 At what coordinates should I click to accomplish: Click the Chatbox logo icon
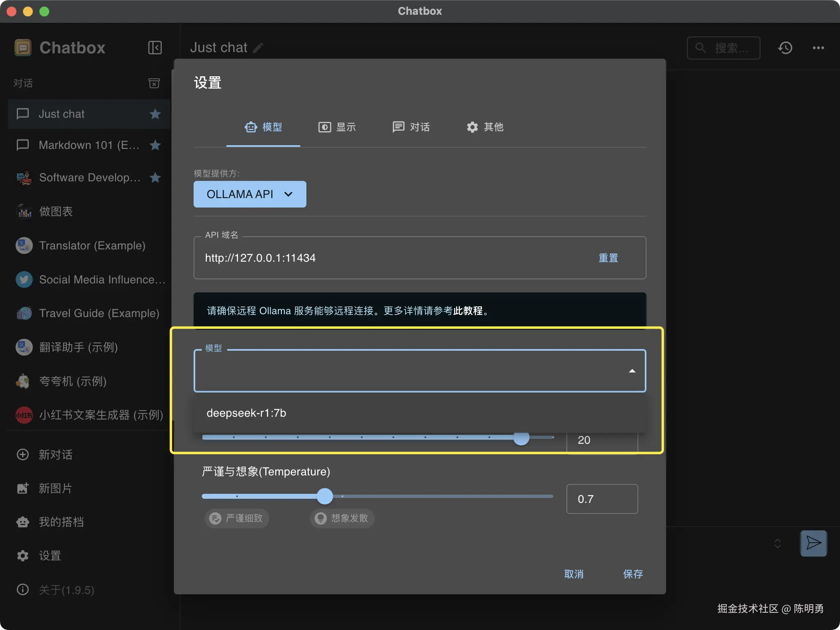(x=23, y=48)
